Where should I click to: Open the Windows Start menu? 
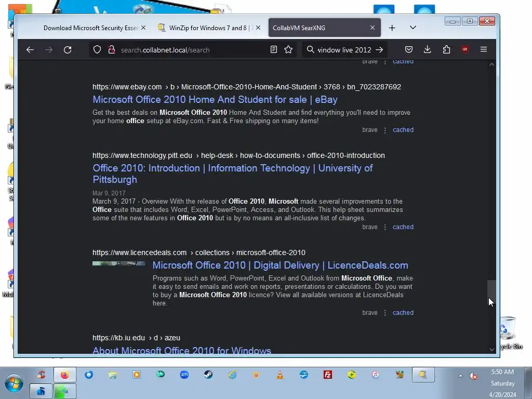[14, 383]
